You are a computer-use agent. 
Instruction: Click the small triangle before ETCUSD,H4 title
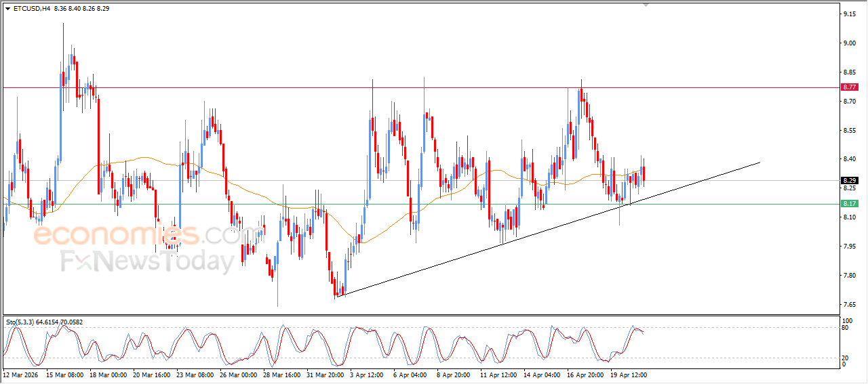tap(7, 9)
